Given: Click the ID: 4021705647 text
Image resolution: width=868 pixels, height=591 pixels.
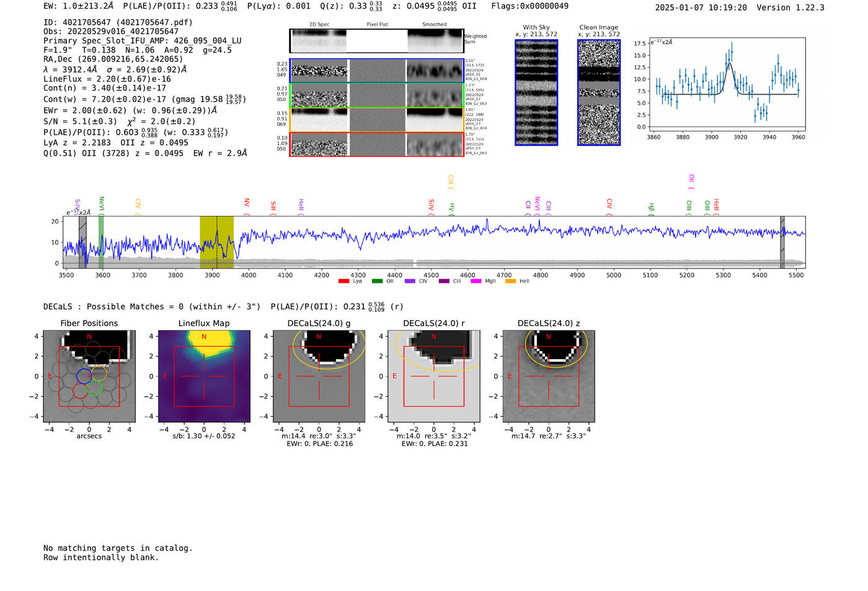Looking at the screenshot, I should tap(118, 22).
